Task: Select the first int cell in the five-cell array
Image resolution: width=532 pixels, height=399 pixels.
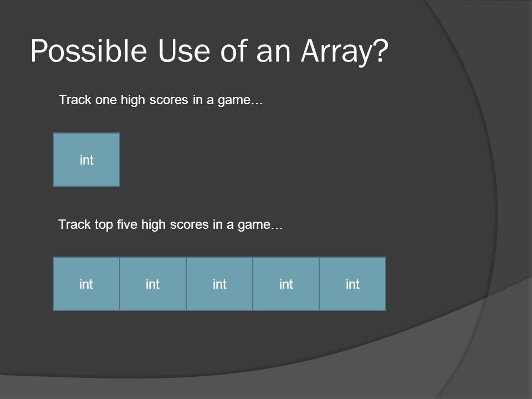Action: click(x=86, y=284)
